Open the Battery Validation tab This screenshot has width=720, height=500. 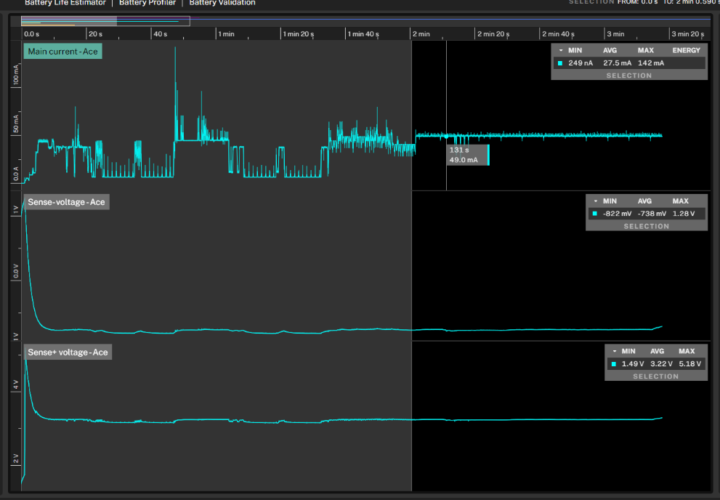224,3
